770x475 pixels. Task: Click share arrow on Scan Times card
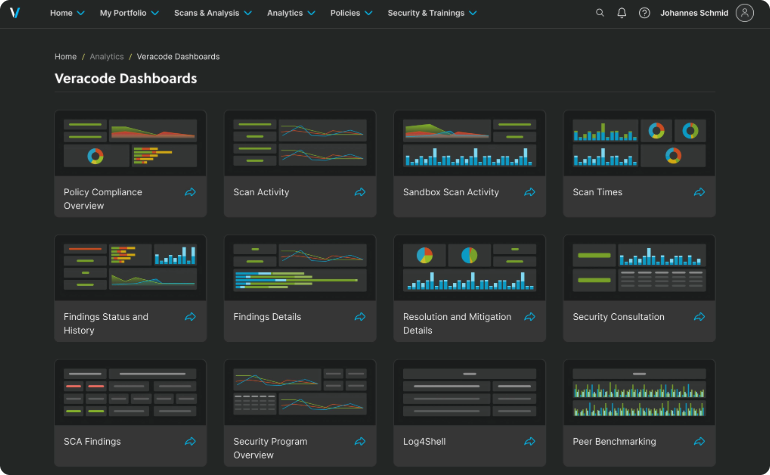tap(699, 192)
